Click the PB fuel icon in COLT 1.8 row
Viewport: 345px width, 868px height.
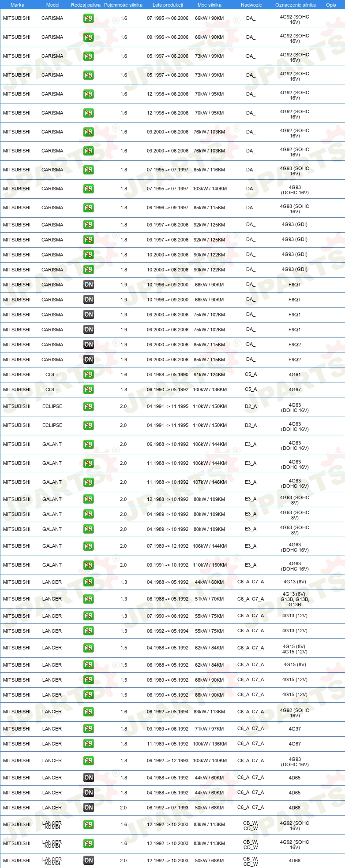[x=89, y=390]
